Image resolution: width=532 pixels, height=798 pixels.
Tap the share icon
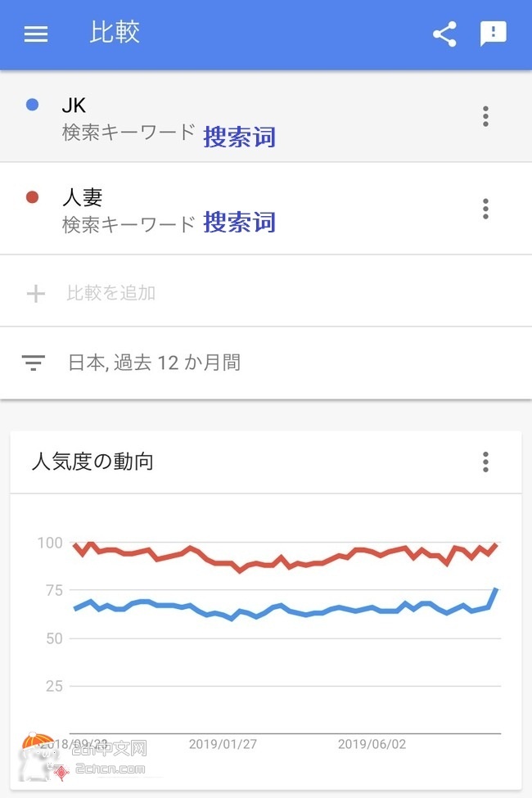444,34
